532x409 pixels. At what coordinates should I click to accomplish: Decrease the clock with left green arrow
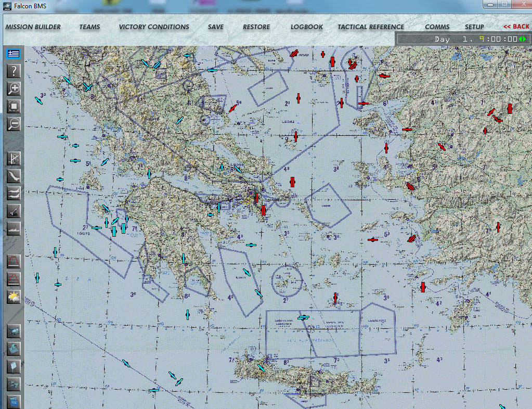pos(520,39)
